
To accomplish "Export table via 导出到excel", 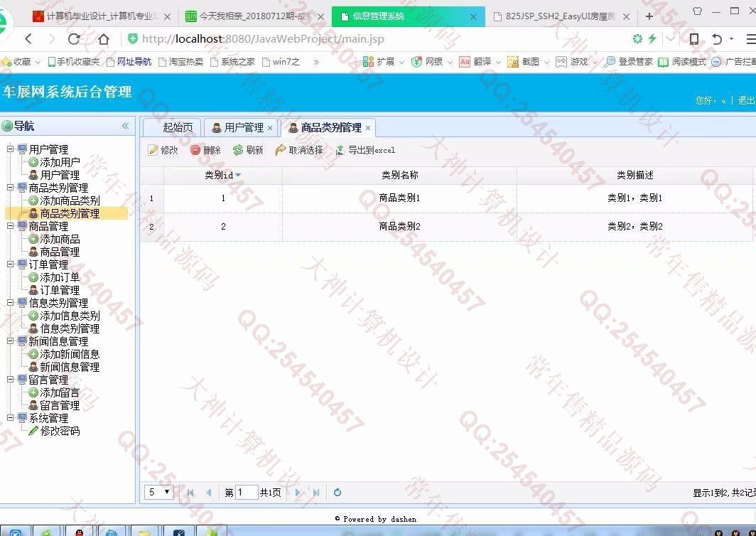I will pos(365,150).
